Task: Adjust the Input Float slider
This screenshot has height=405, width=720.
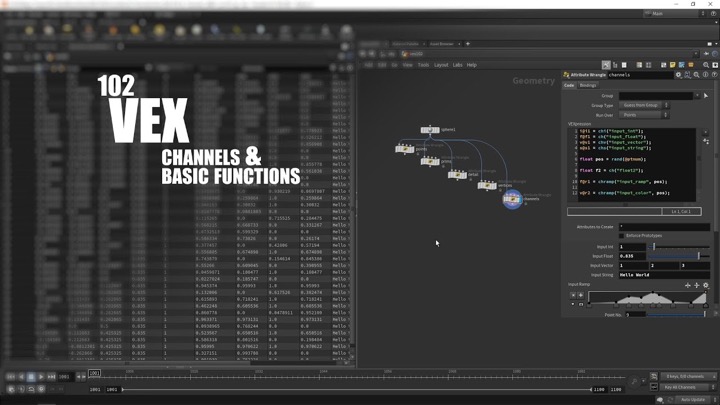Action: (x=679, y=256)
